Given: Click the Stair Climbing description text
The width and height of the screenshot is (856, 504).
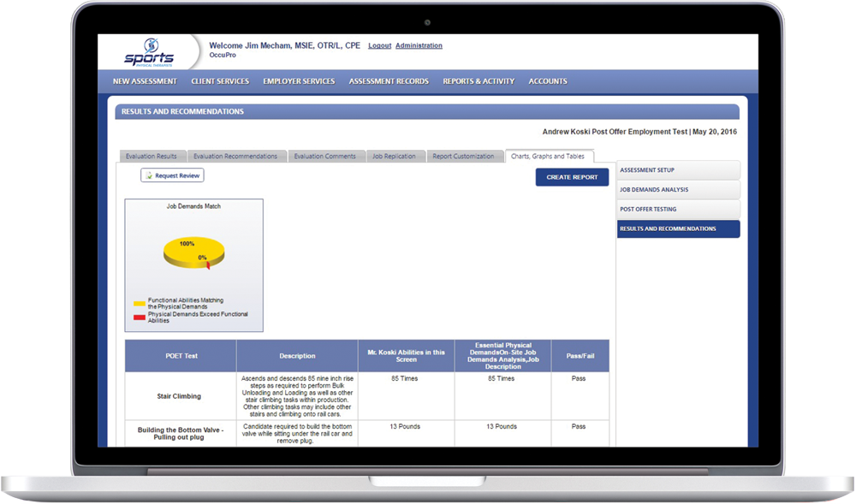Looking at the screenshot, I should point(298,396).
